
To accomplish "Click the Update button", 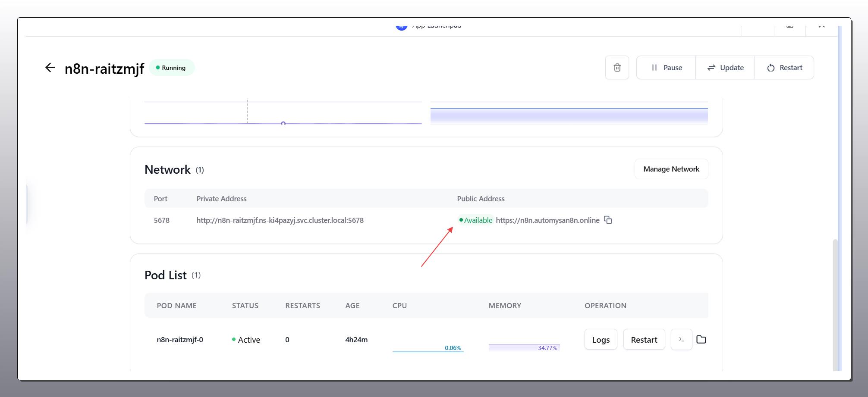I will [725, 68].
